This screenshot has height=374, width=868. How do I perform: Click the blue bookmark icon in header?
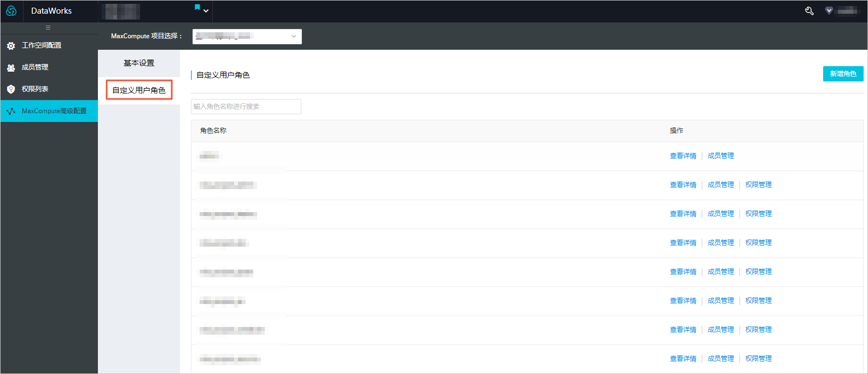(197, 8)
